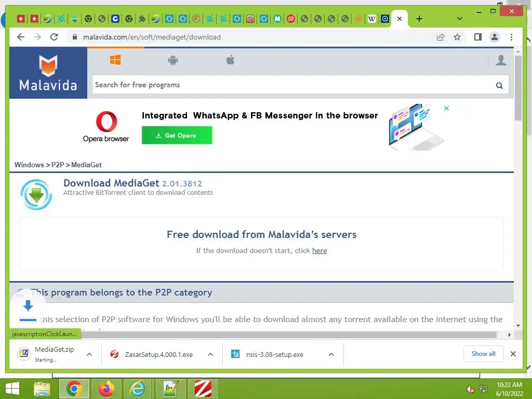
Task: Open File Explorer from taskbar
Action: tap(42, 389)
